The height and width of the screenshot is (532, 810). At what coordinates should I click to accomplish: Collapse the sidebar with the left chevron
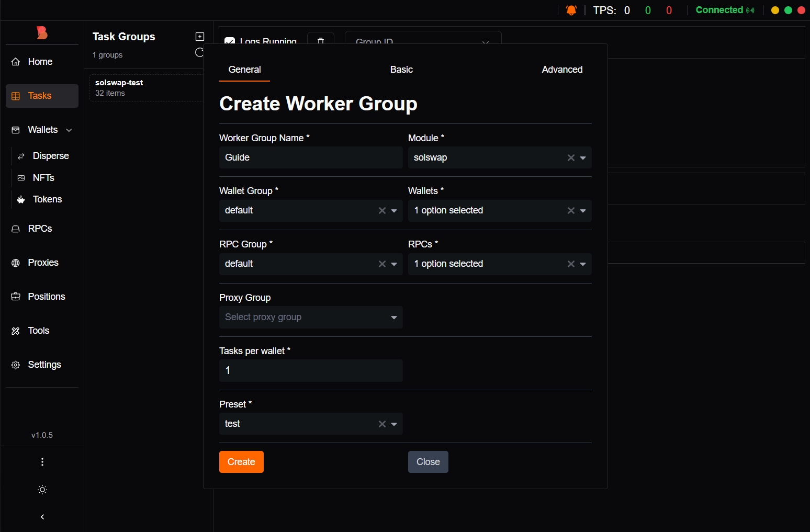coord(42,517)
